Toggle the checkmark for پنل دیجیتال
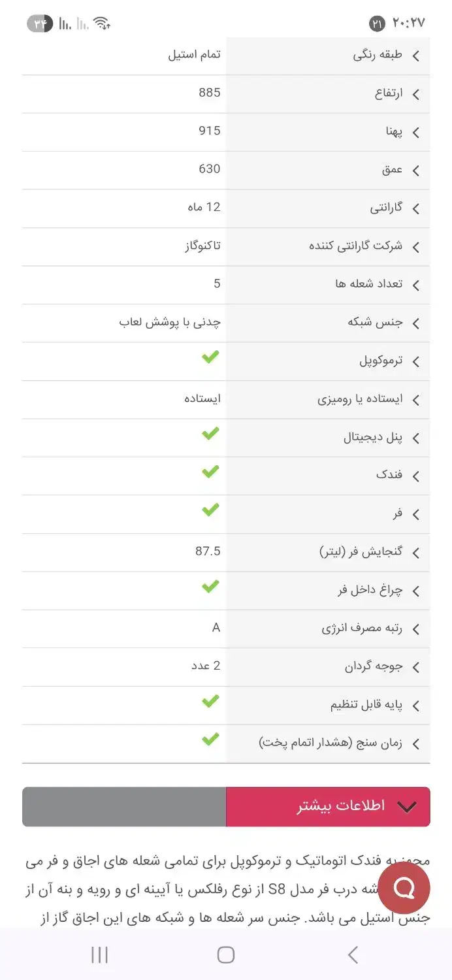This screenshot has width=452, height=980. click(x=210, y=433)
